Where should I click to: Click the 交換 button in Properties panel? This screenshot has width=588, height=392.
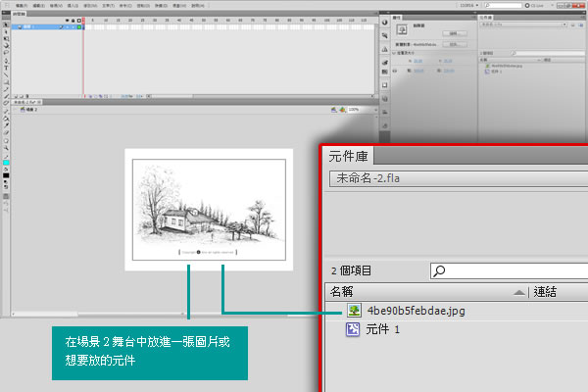point(455,44)
